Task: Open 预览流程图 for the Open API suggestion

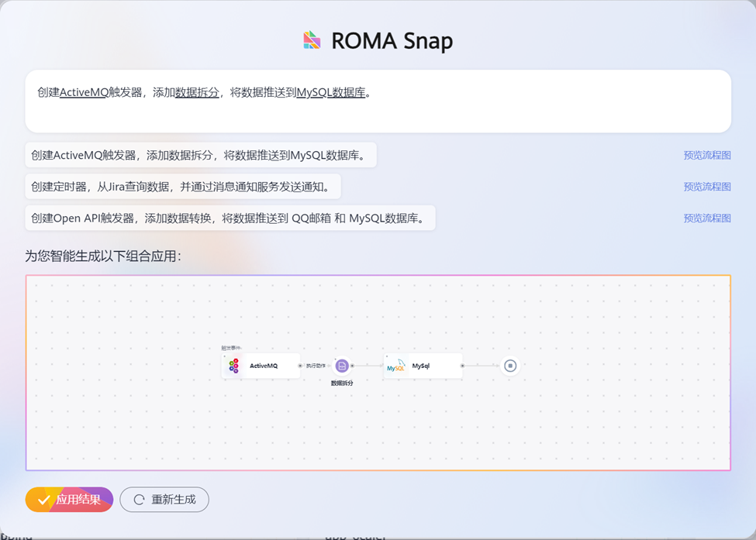Action: pyautogui.click(x=707, y=218)
